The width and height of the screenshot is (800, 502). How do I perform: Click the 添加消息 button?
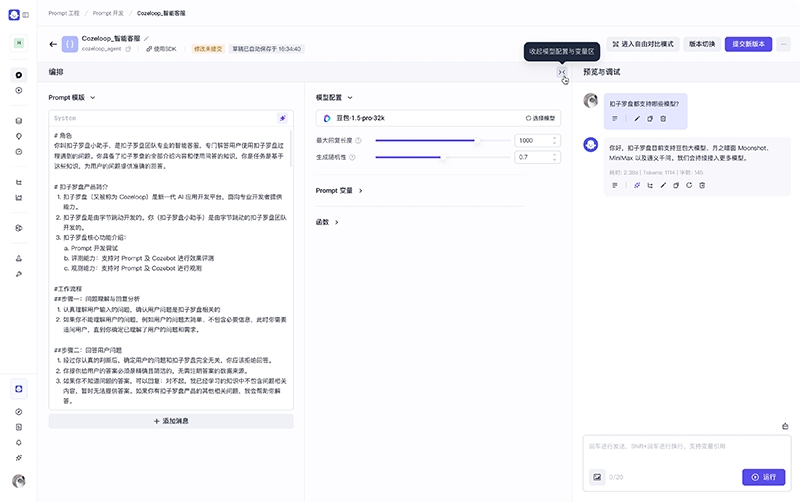click(171, 421)
